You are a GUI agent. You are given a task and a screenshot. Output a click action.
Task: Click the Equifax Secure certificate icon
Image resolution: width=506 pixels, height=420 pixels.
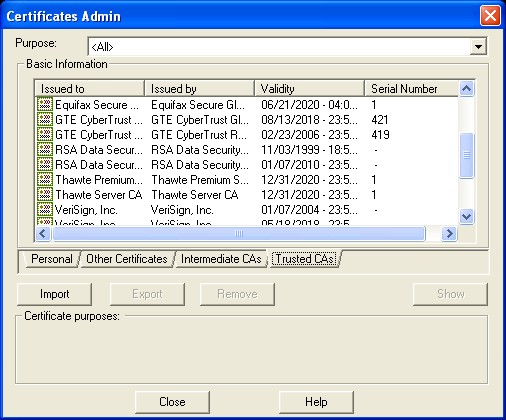coord(45,104)
